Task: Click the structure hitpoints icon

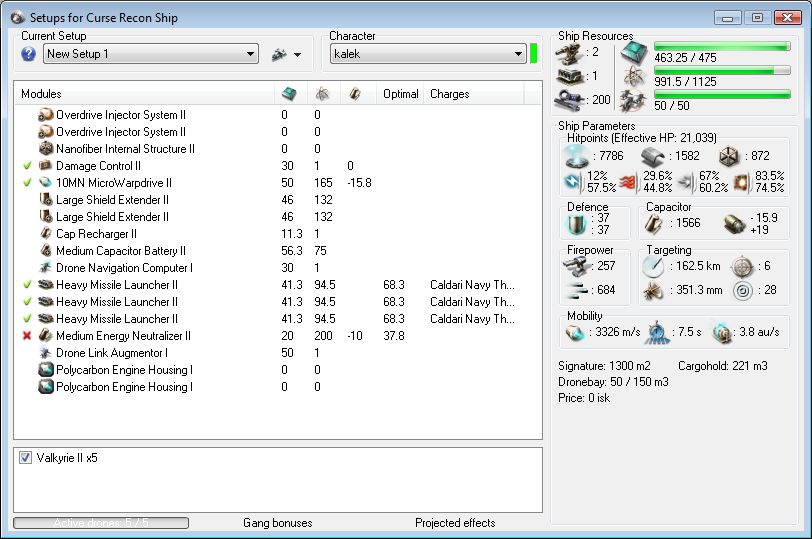Action: tap(731, 155)
